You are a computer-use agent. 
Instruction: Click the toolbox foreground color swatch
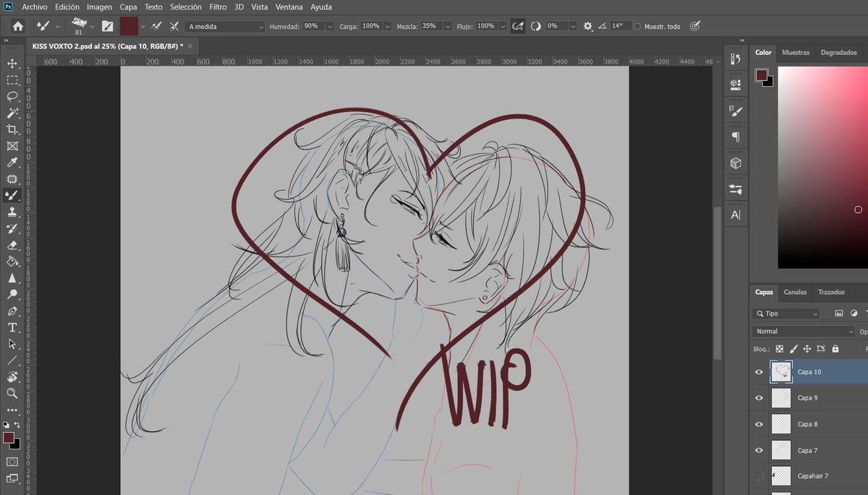(9, 437)
